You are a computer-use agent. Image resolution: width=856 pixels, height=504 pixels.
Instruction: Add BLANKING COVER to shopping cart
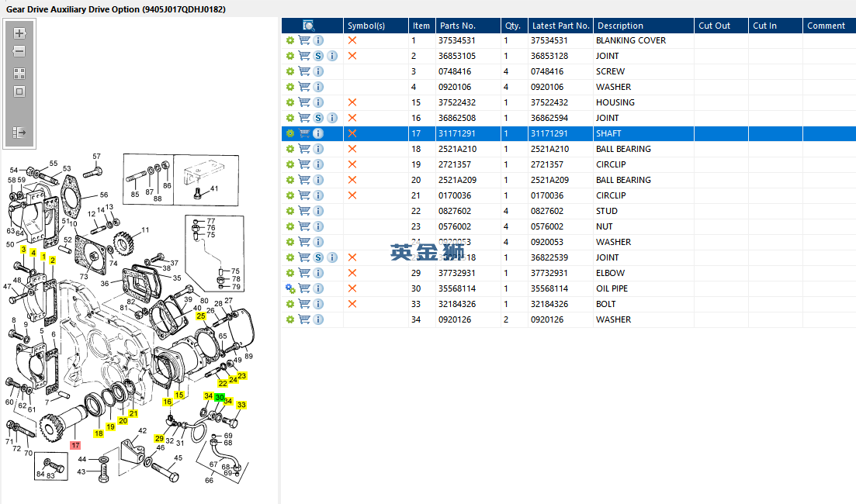click(304, 40)
